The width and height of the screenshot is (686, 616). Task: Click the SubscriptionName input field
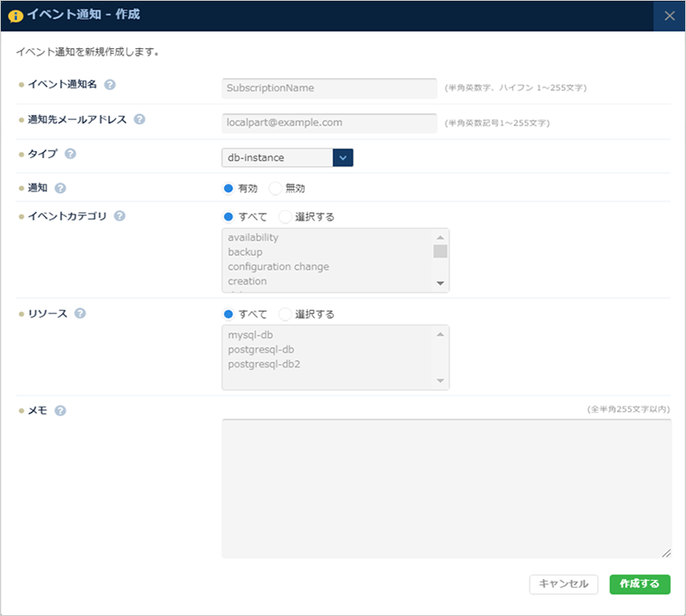click(x=329, y=88)
